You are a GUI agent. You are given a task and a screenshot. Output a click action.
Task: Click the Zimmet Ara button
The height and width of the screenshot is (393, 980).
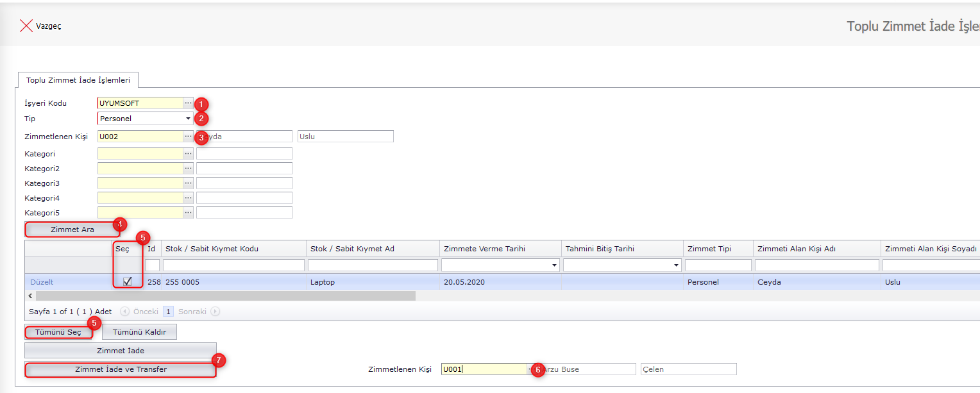click(x=72, y=230)
